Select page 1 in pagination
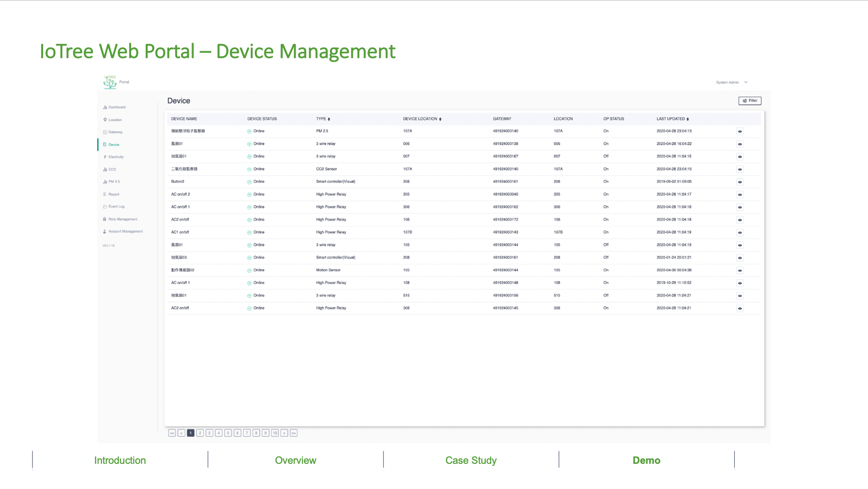Screen dimensions: 868x489 [191, 433]
